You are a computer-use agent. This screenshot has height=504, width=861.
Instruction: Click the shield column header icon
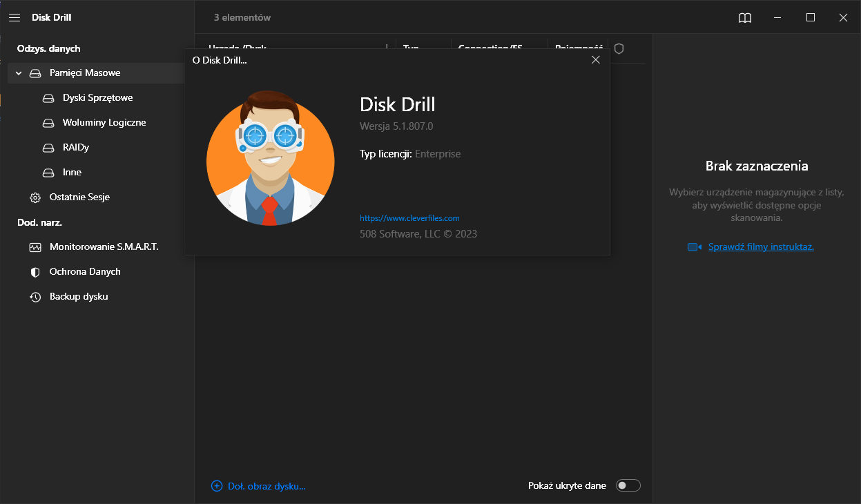(x=619, y=48)
